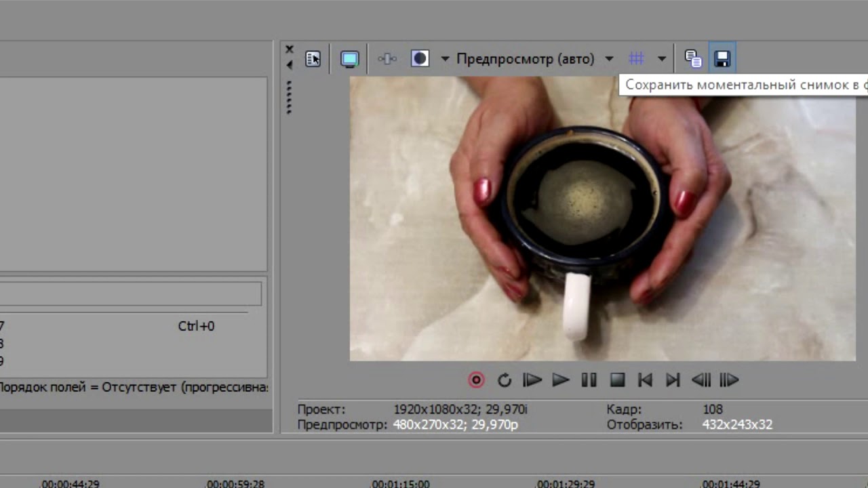868x488 pixels.
Task: Play the video preview
Action: [x=561, y=380]
